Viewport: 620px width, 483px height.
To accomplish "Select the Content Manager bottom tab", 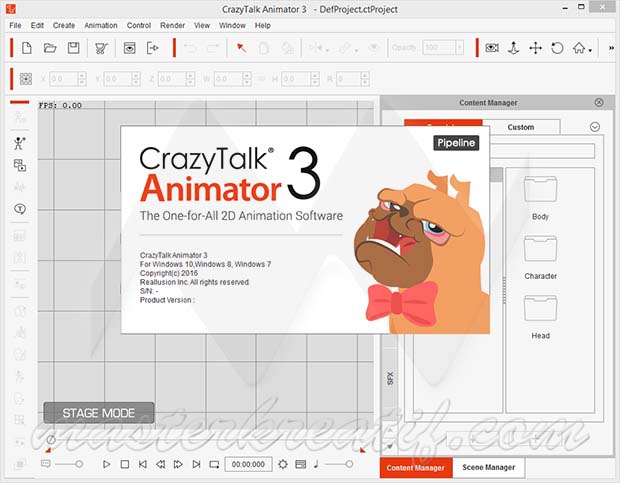I will click(x=416, y=468).
